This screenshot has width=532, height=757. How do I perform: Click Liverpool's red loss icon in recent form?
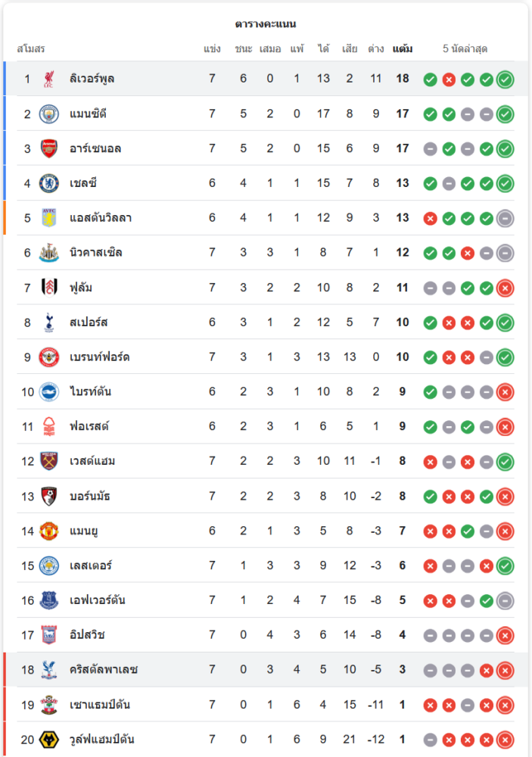point(449,79)
